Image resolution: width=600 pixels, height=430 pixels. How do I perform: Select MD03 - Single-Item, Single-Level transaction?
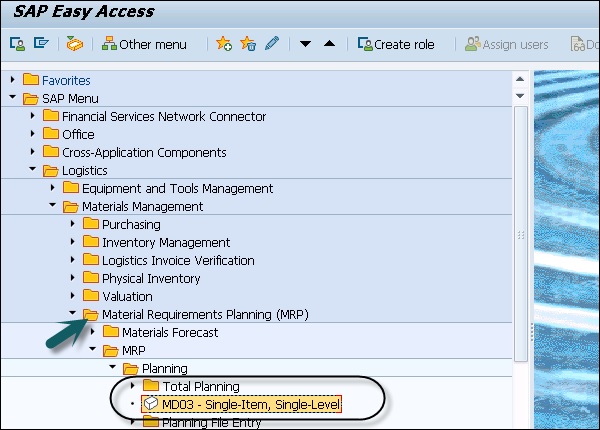click(x=244, y=404)
